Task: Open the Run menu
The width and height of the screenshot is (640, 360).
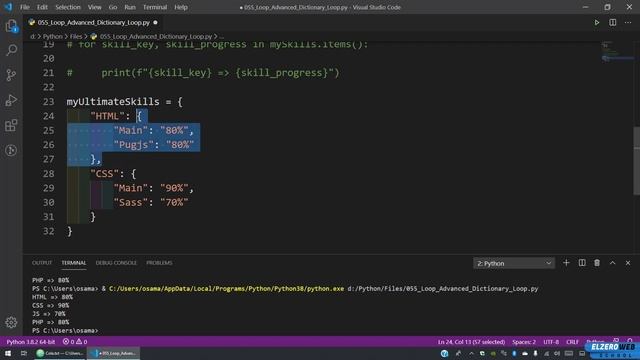Action: click(130, 7)
